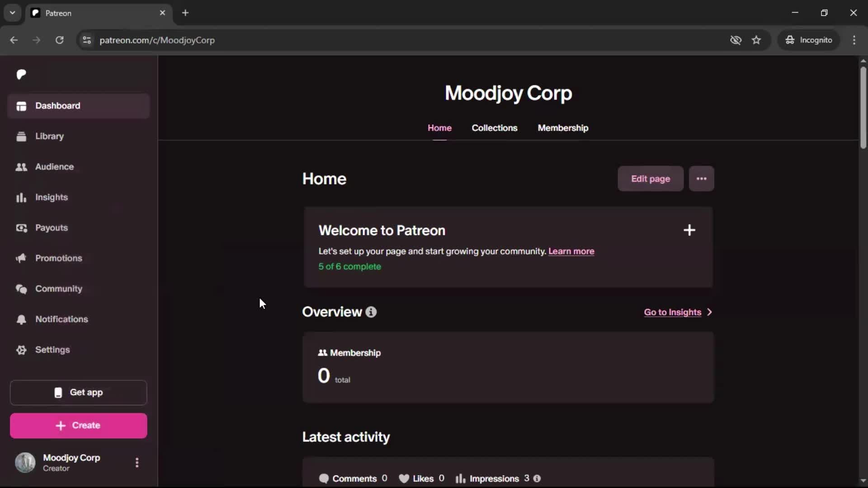
Task: Open the site information icon in address bar
Action: [87, 40]
